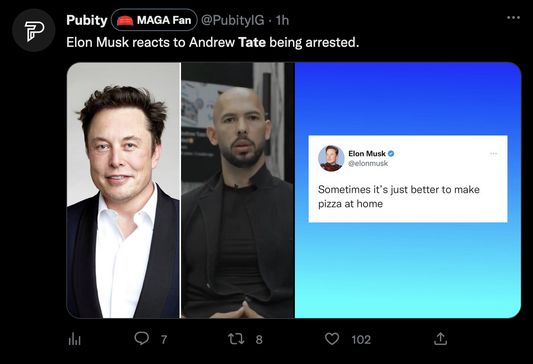Open the embedded tweet's three-dot menu

coord(494,154)
